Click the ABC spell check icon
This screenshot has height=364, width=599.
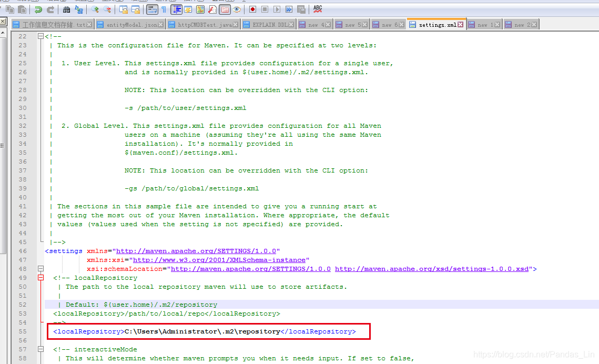point(318,9)
